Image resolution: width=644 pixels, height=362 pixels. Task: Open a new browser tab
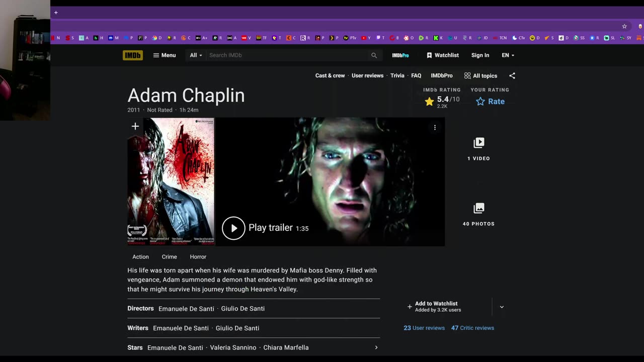click(x=56, y=13)
